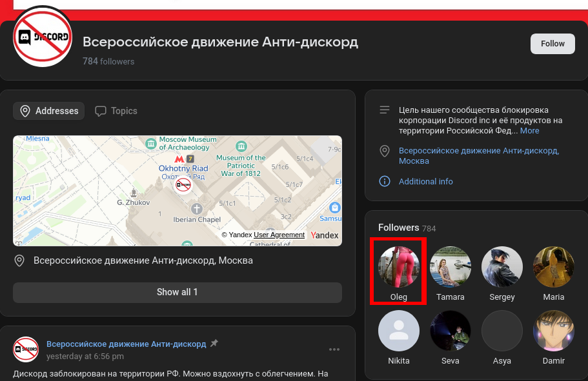Expand the description with the More link
Screen dimensions: 588x381
click(529, 131)
